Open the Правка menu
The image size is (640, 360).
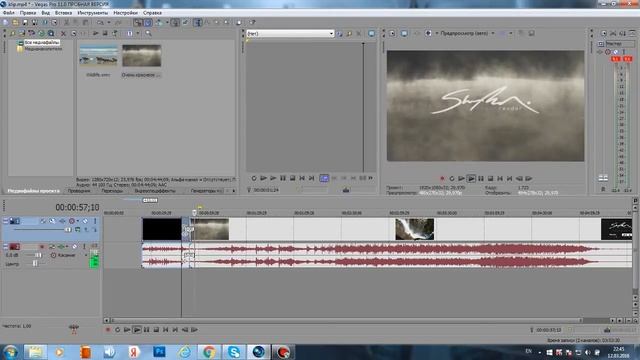pyautogui.click(x=28, y=13)
